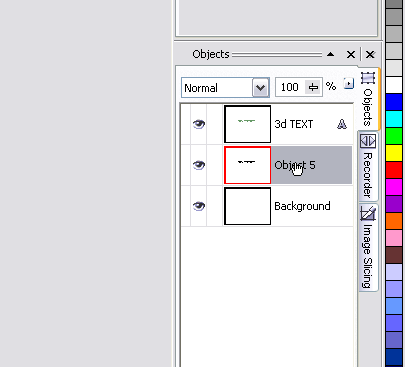The width and height of the screenshot is (405, 367).
Task: Pick the magenta color swatch
Action: pyautogui.click(x=394, y=187)
